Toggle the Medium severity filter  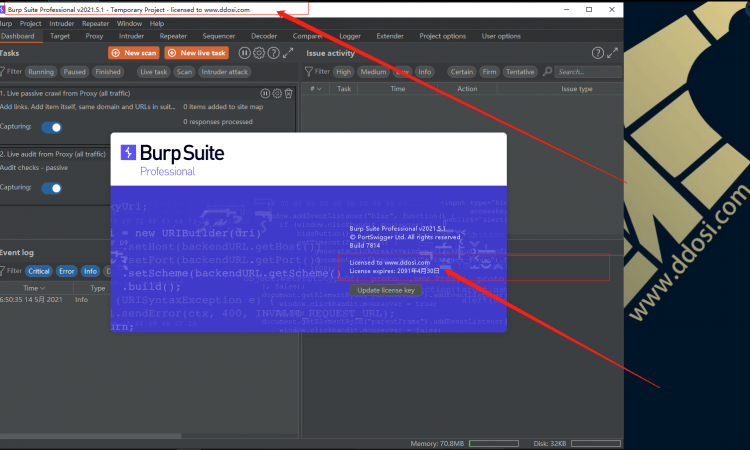[373, 72]
